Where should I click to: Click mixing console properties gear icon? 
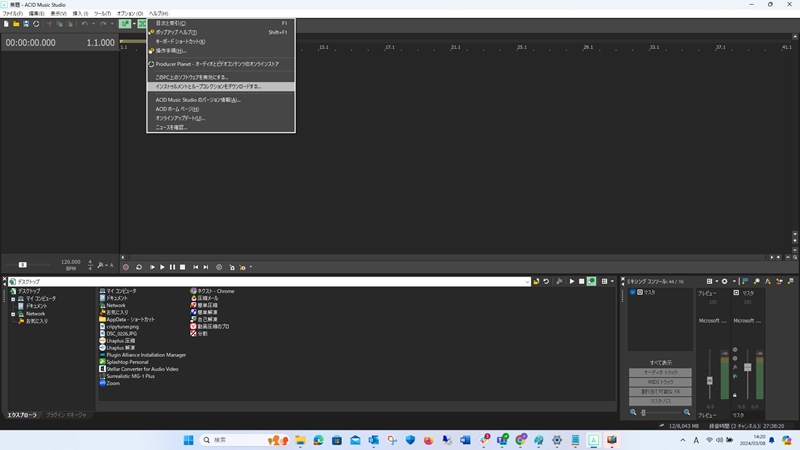coord(724,282)
